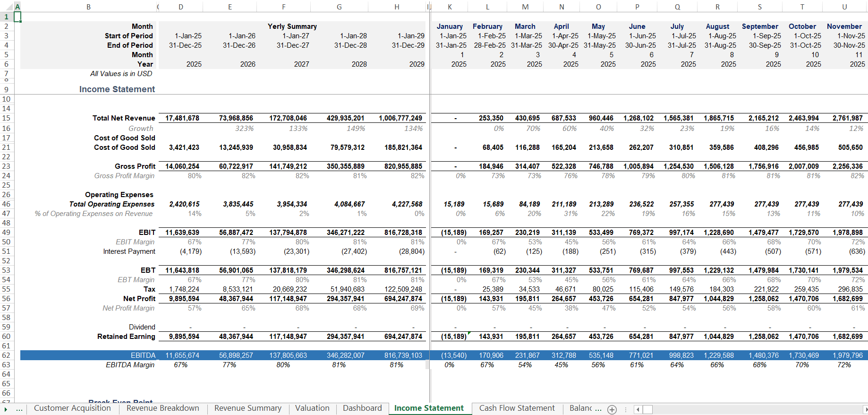Select row 62 header
This screenshot has width=868, height=415.
tap(7, 355)
